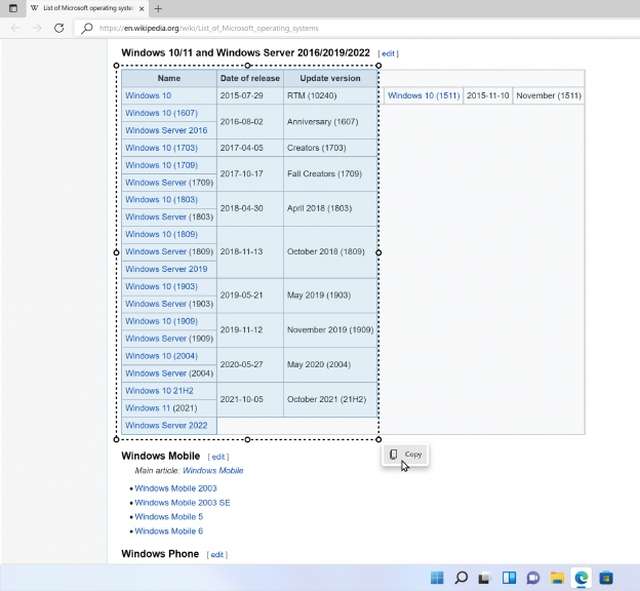
Task: Open the Windows Mobile 5 link
Action: coord(169,517)
